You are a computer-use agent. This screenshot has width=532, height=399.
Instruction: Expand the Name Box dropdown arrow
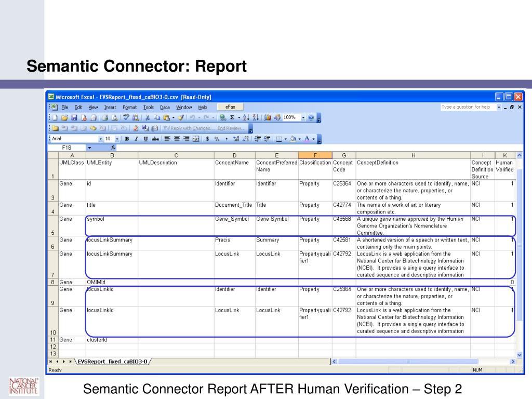[x=89, y=148]
